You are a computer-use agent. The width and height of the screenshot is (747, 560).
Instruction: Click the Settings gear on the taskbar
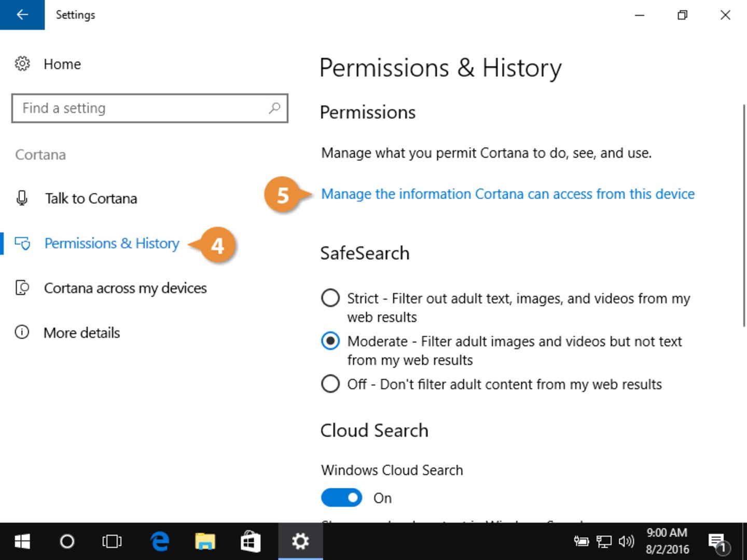300,542
